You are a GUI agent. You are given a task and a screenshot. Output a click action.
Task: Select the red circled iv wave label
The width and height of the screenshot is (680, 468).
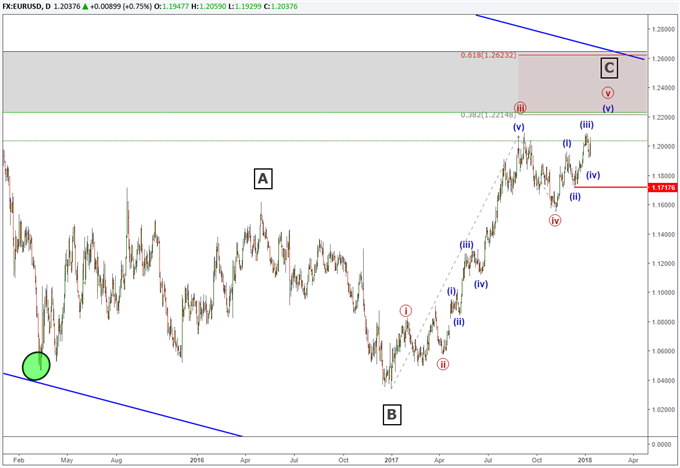click(555, 220)
